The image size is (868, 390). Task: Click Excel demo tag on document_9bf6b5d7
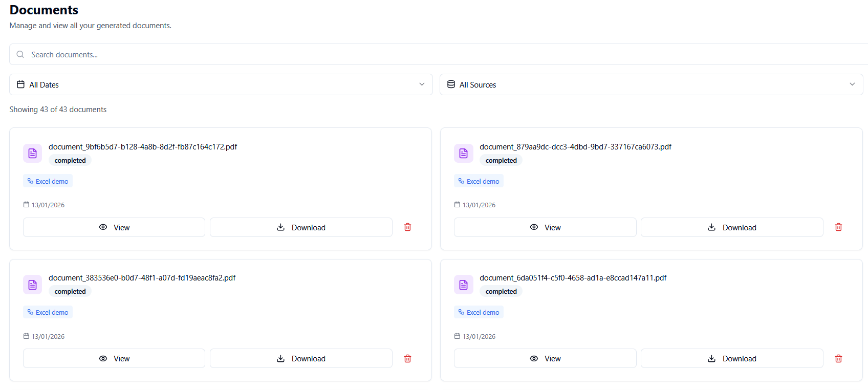[x=48, y=181]
